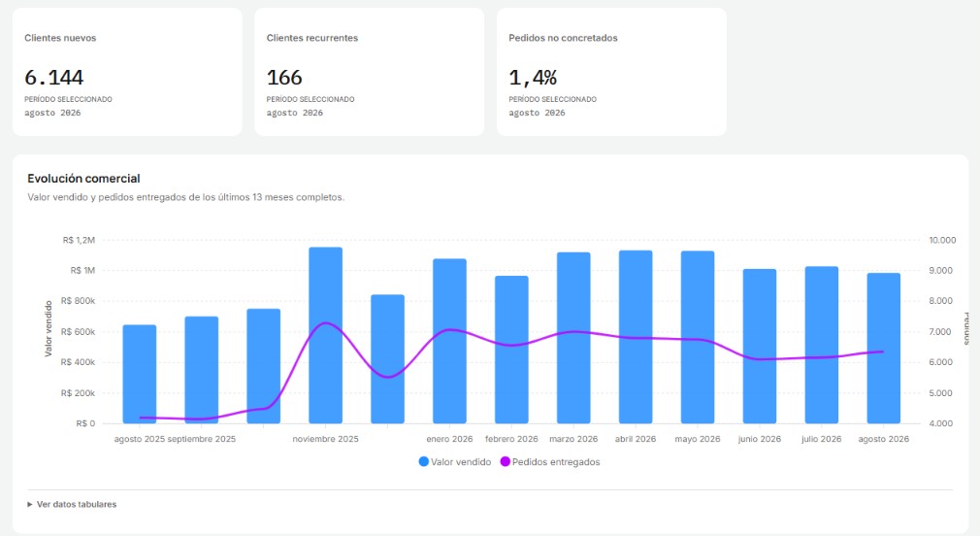Viewport: 980px width, 536px height.
Task: Select the agosto 2026 bar
Action: tap(884, 349)
